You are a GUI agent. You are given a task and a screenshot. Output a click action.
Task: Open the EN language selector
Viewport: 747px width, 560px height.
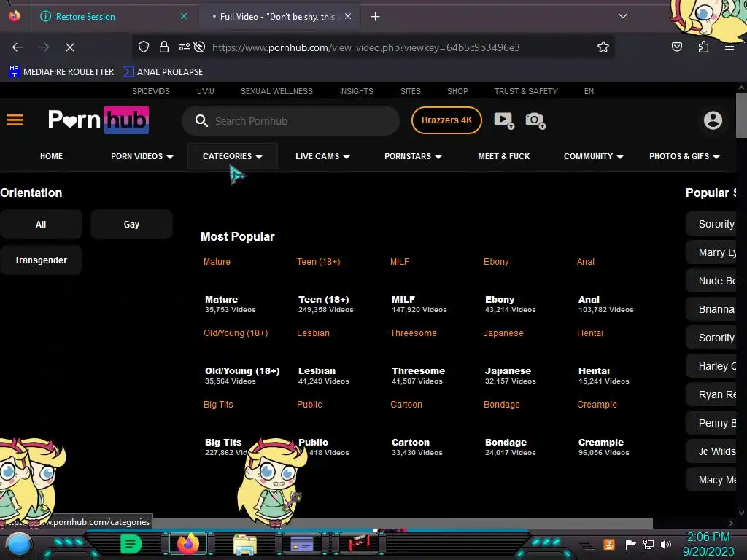[589, 91]
